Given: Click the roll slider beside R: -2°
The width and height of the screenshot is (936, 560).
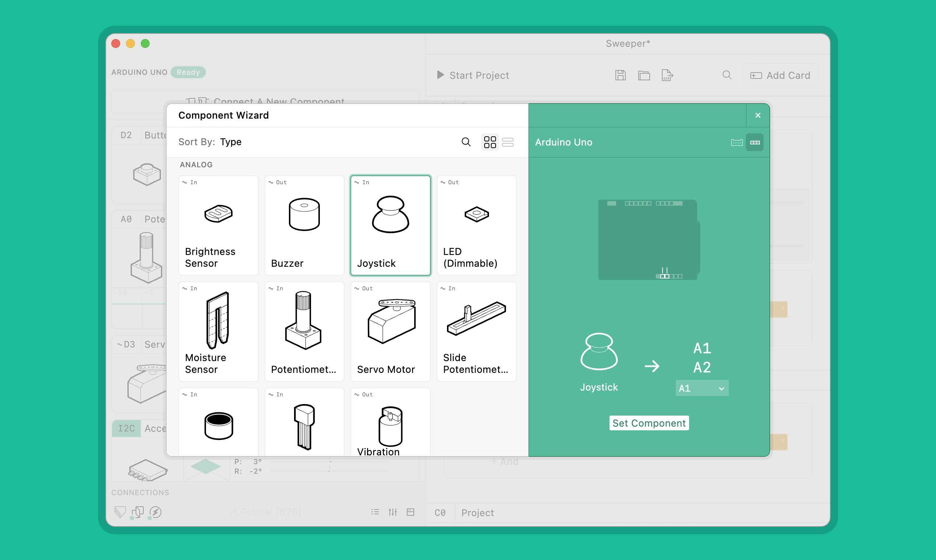Looking at the screenshot, I should click(329, 471).
